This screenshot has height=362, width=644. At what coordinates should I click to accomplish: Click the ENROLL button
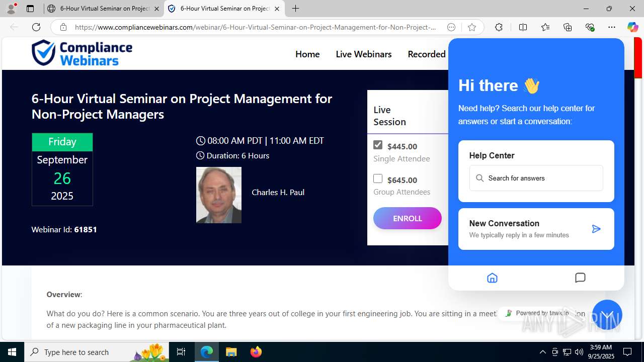tap(408, 218)
